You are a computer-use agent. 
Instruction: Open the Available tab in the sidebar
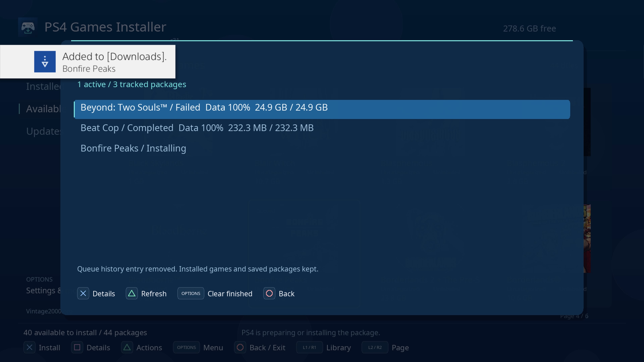[43, 109]
